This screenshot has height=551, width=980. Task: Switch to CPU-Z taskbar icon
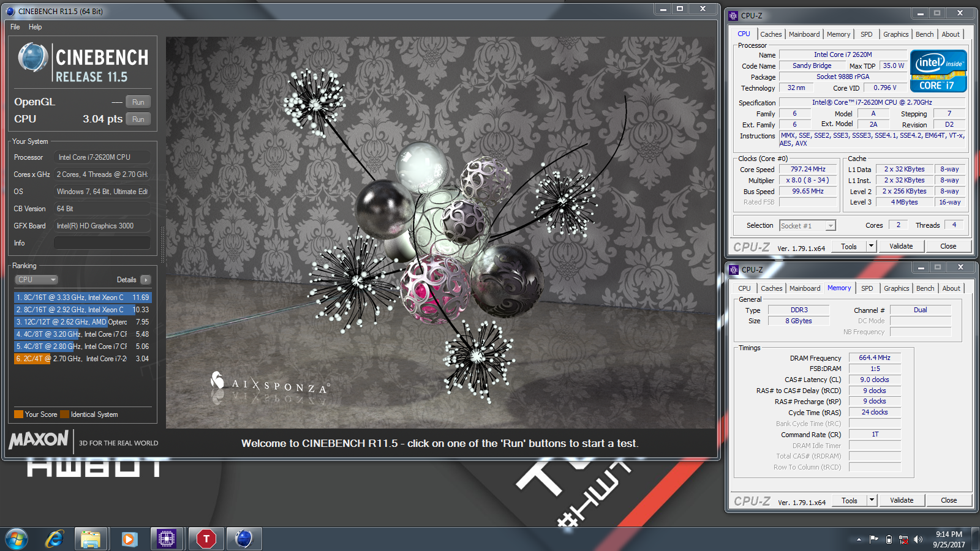(167, 539)
